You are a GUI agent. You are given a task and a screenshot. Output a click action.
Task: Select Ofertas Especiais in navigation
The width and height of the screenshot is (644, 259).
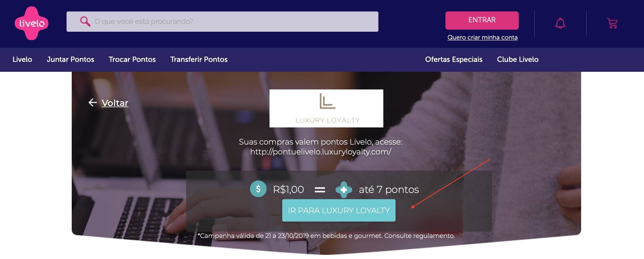click(454, 60)
